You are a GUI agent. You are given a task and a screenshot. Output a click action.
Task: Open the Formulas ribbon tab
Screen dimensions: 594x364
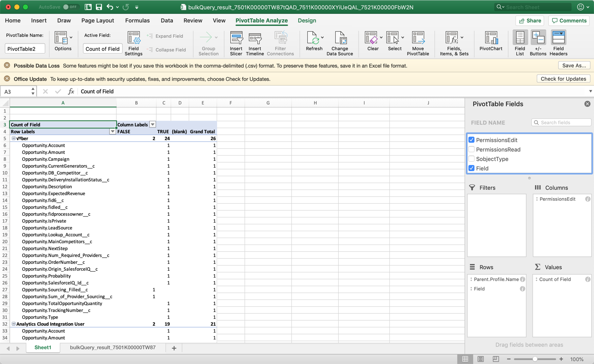[x=137, y=20]
